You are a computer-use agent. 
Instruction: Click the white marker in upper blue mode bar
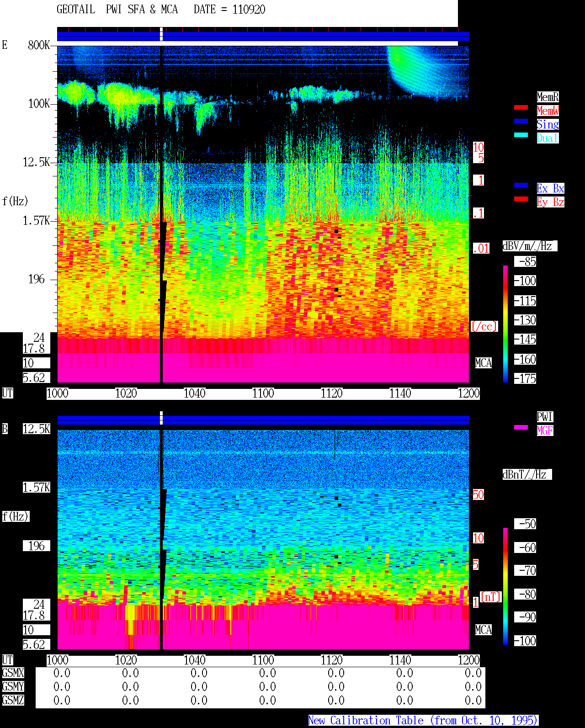pyautogui.click(x=161, y=34)
